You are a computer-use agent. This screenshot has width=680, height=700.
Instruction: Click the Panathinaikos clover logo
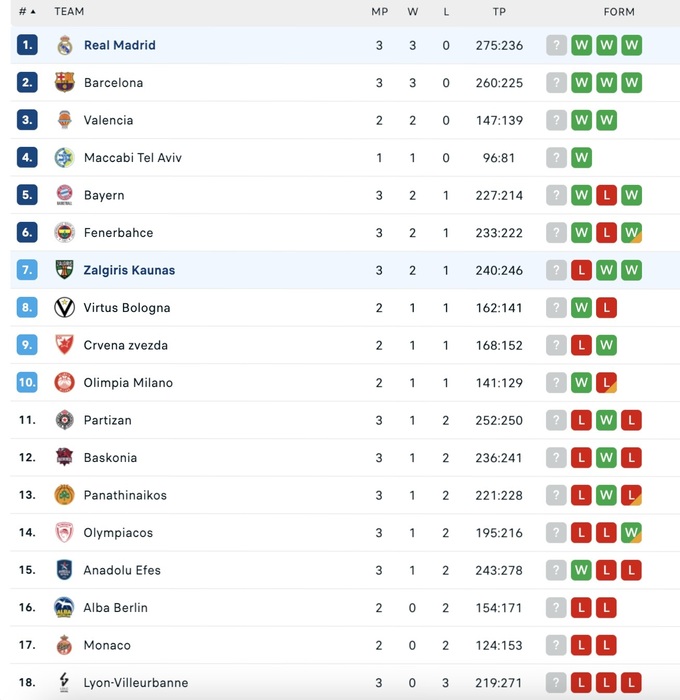pos(65,495)
